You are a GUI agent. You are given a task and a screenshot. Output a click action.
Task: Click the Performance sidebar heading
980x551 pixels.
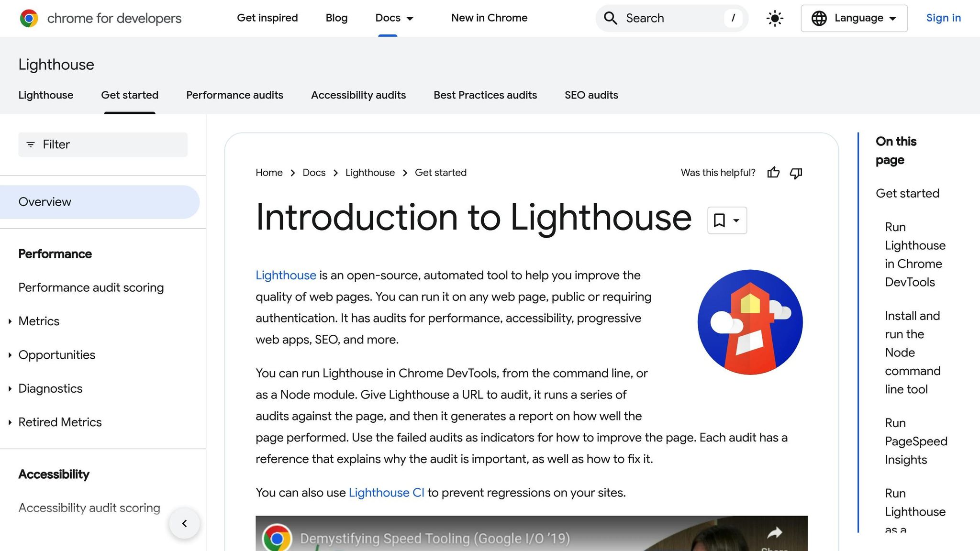point(55,254)
